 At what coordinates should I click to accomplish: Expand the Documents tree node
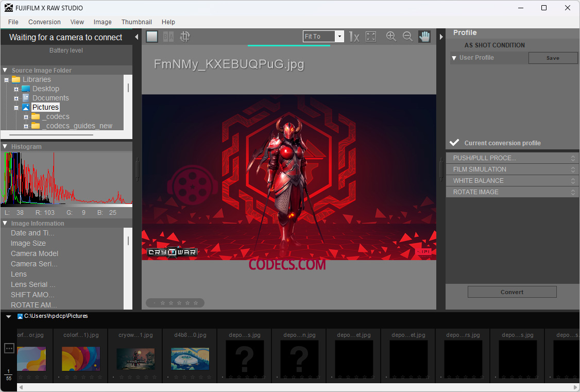pyautogui.click(x=16, y=98)
